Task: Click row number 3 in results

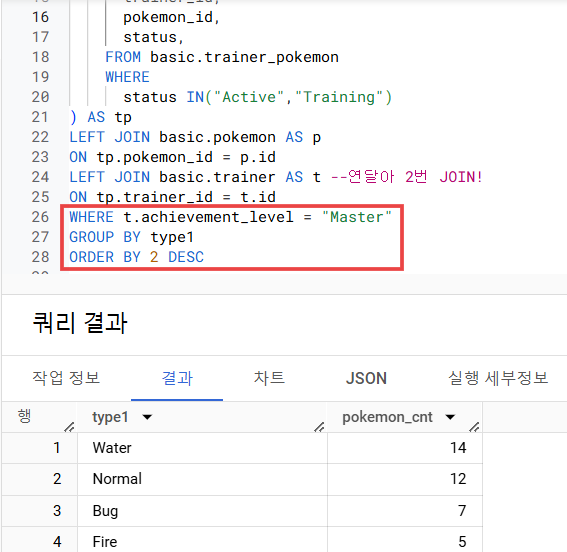Action: click(57, 511)
